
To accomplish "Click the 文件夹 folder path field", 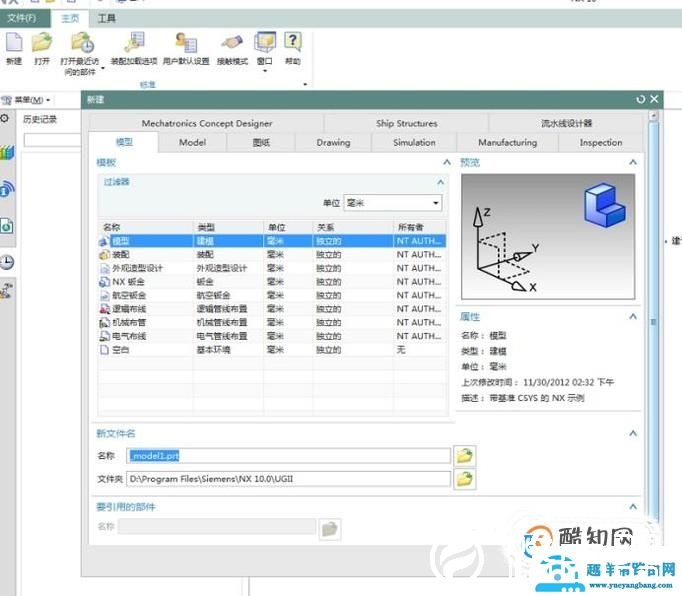I will [288, 479].
